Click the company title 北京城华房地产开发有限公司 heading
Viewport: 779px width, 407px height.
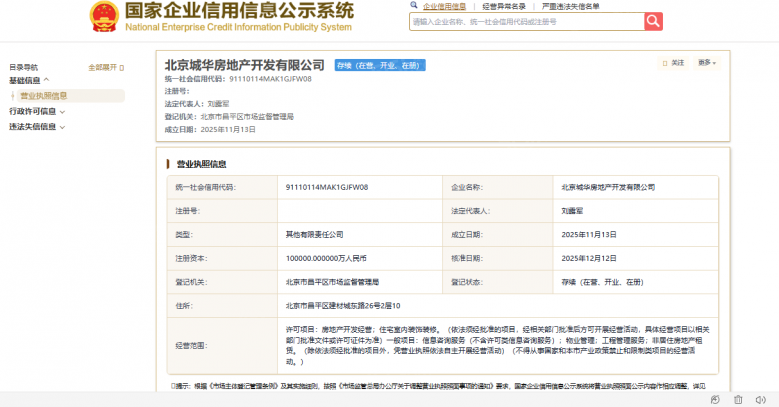(x=244, y=65)
